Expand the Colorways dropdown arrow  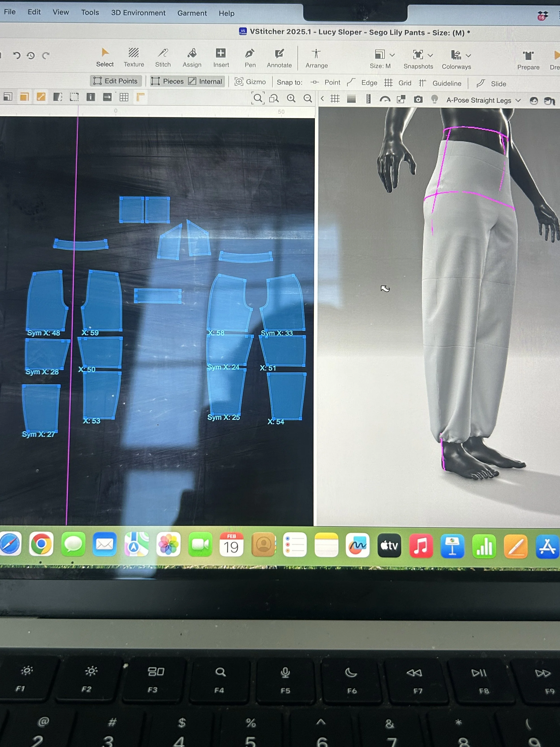coord(468,56)
